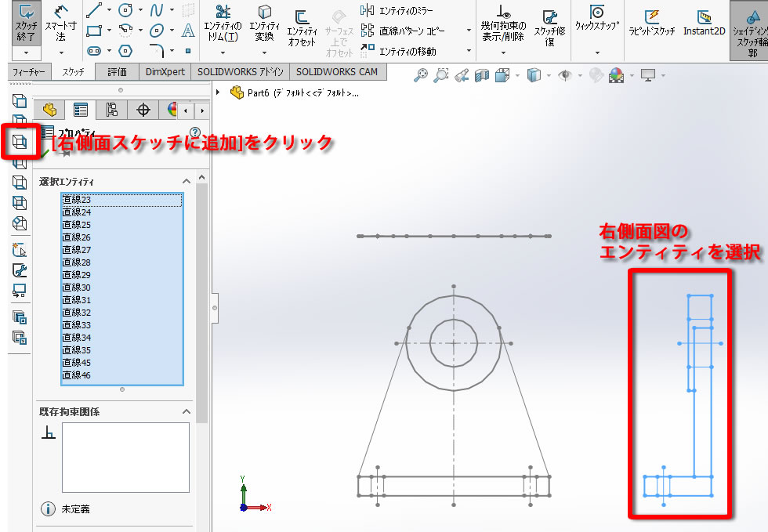This screenshot has width=768, height=532.
Task: Open the FeatureManager design tree tab
Action: tap(49, 110)
